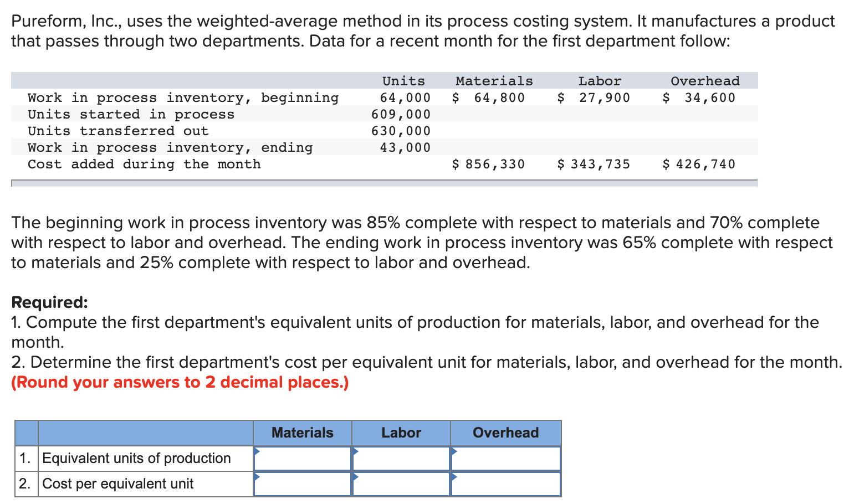Click the blue flag marker in Materials equivalent units cell
849x504 pixels.
pos(257,451)
